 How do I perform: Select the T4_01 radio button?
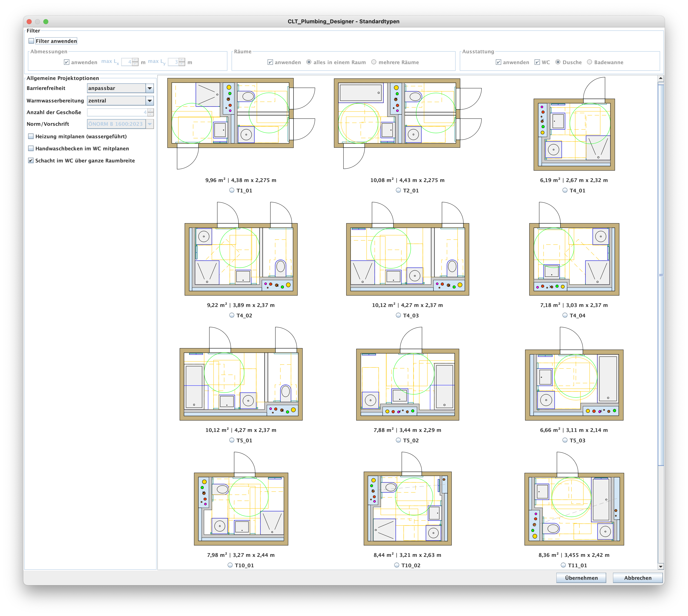[x=565, y=190]
